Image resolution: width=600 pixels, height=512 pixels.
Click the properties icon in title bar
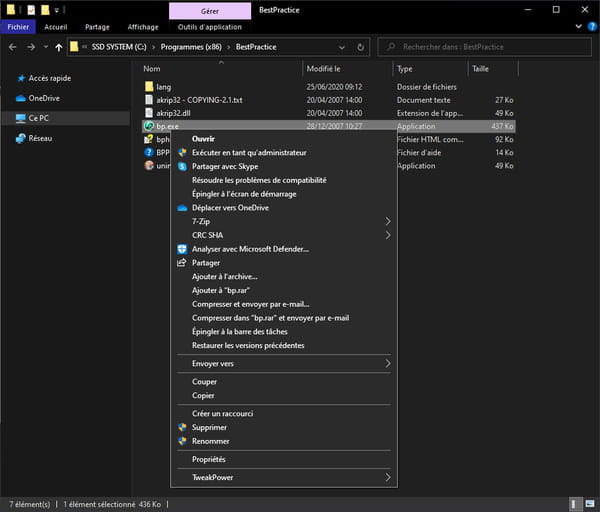31,10
